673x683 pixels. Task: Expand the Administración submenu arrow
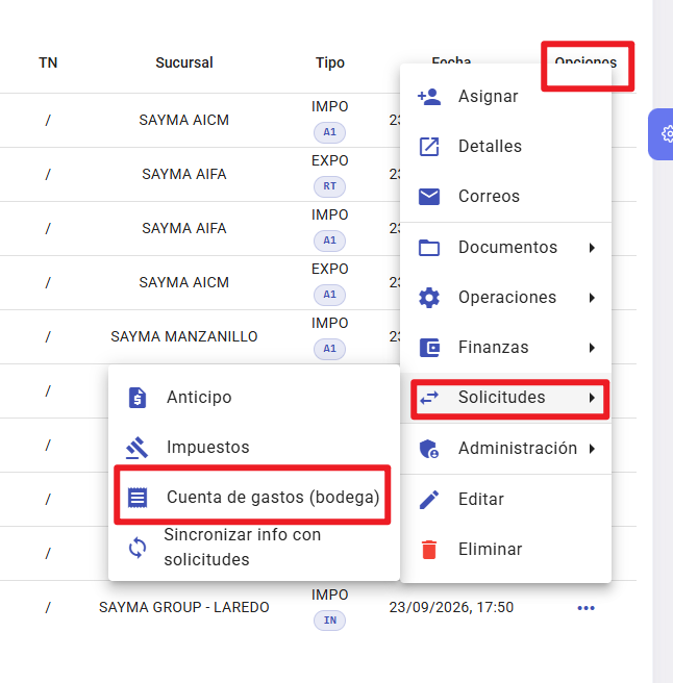pyautogui.click(x=592, y=448)
